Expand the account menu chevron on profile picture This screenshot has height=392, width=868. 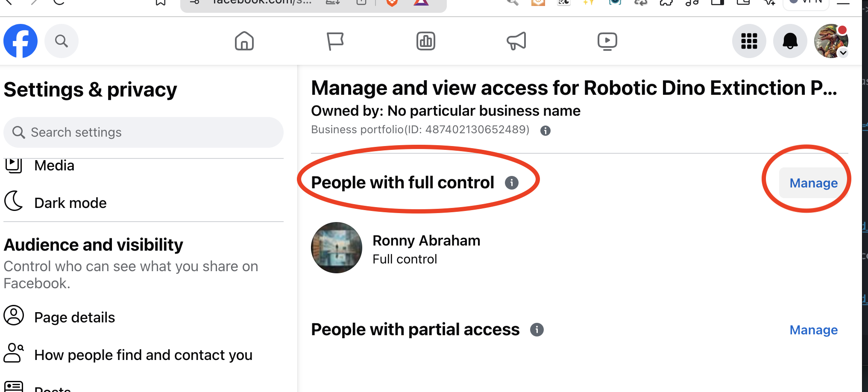[x=843, y=53]
